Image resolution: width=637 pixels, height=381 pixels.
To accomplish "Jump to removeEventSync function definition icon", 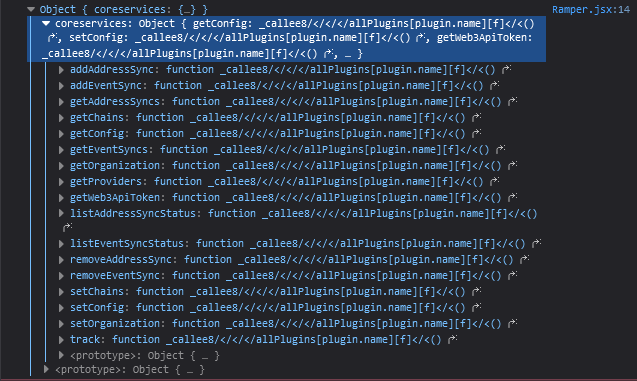I will click(512, 275).
